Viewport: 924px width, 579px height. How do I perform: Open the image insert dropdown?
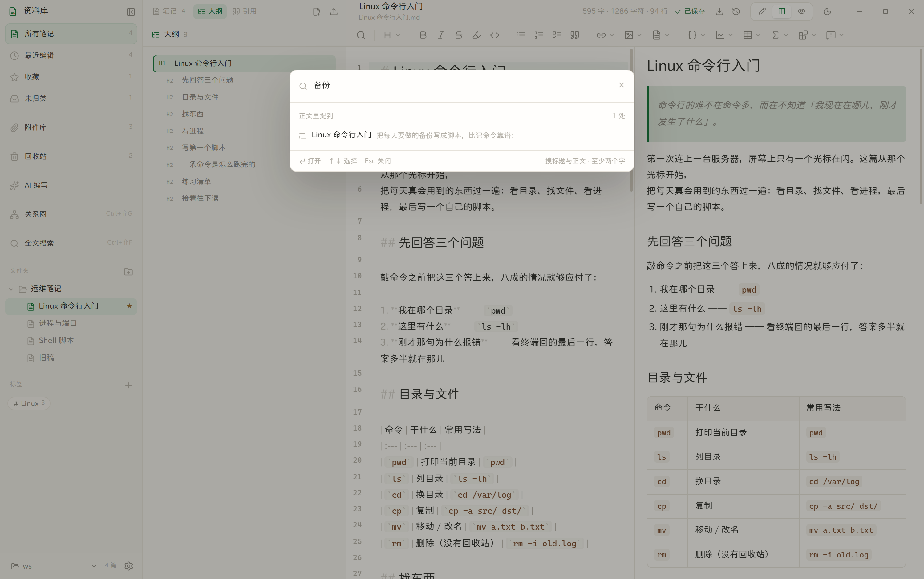click(633, 35)
